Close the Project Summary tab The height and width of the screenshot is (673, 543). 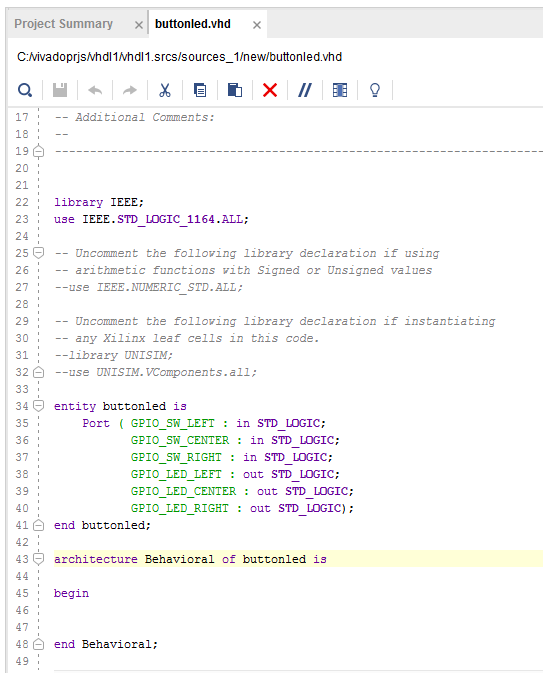(x=139, y=25)
